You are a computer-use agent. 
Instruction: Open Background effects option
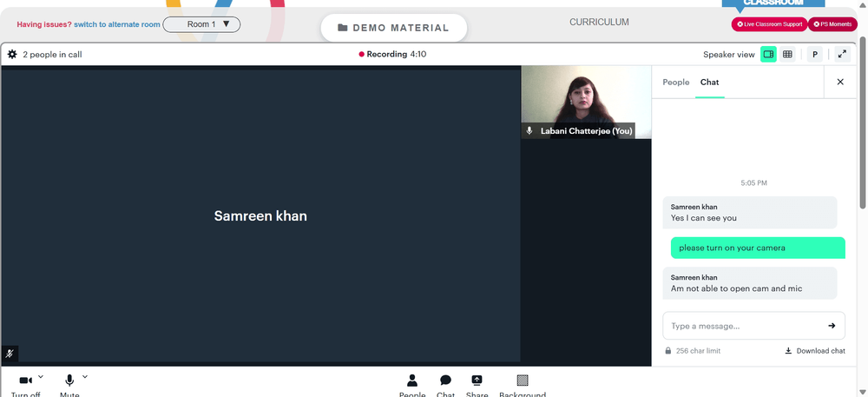point(522,386)
